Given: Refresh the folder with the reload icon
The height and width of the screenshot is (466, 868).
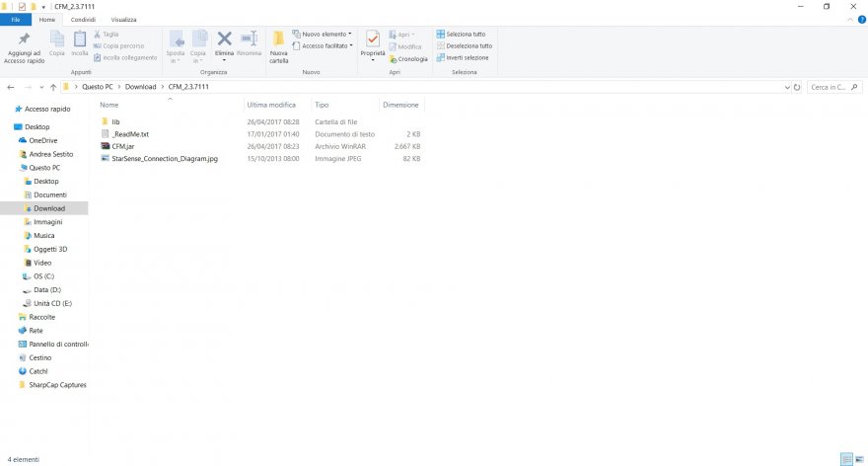Looking at the screenshot, I should tap(797, 87).
